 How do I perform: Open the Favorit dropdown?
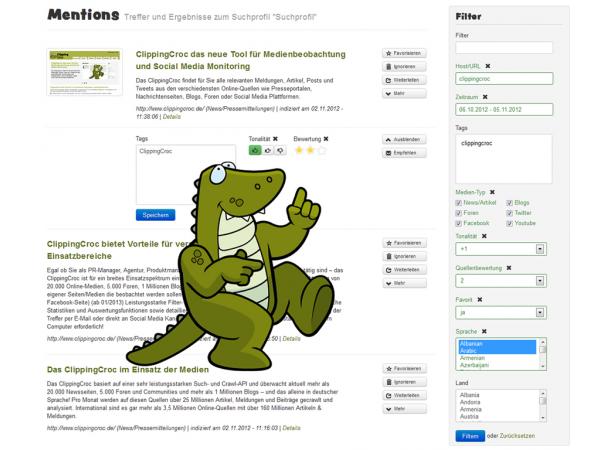[x=501, y=312]
